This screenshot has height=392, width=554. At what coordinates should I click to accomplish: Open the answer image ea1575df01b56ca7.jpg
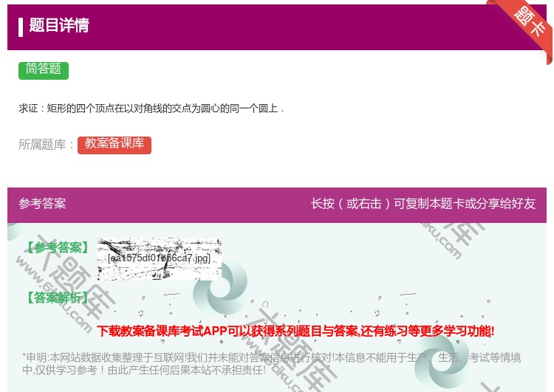click(x=160, y=259)
